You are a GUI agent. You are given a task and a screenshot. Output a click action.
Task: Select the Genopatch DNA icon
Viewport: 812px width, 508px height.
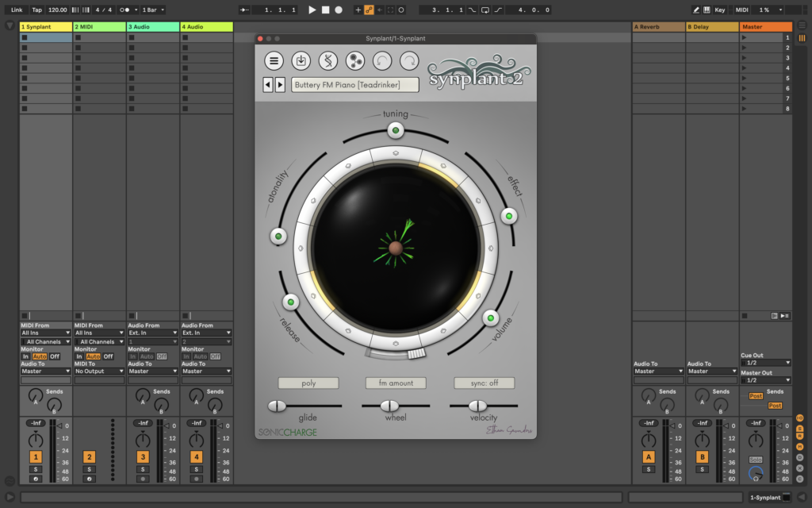click(x=328, y=61)
